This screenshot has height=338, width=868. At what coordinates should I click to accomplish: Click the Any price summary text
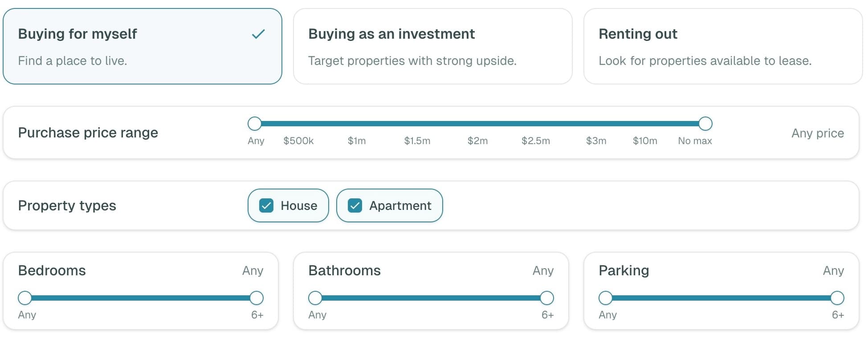(817, 133)
